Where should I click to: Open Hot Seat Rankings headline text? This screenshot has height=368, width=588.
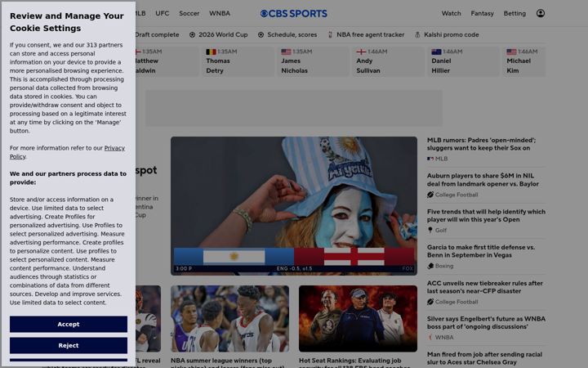point(354,363)
